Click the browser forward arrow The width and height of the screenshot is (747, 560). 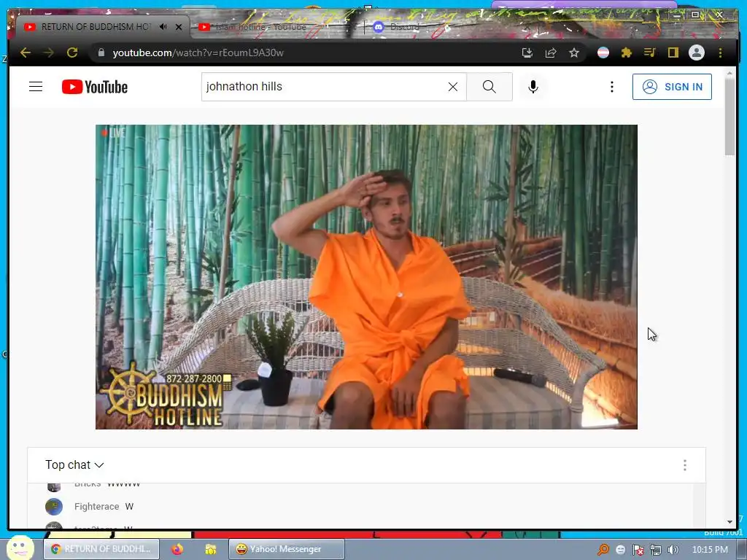[x=49, y=52]
